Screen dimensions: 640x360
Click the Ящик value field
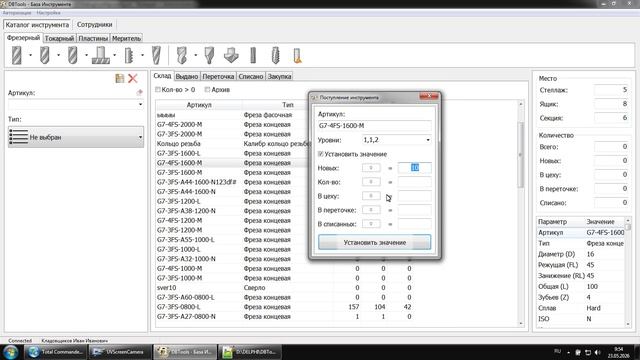pos(611,104)
